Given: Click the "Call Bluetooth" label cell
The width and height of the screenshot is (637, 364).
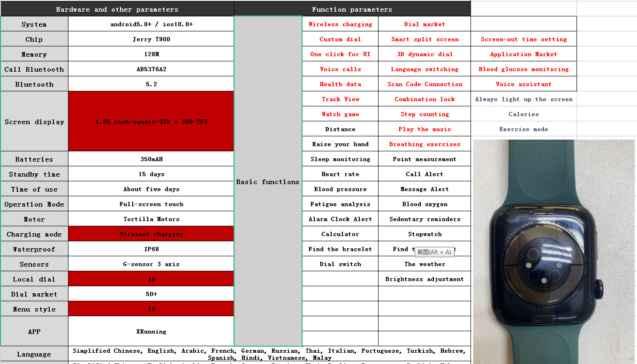Looking at the screenshot, I should [x=34, y=69].
